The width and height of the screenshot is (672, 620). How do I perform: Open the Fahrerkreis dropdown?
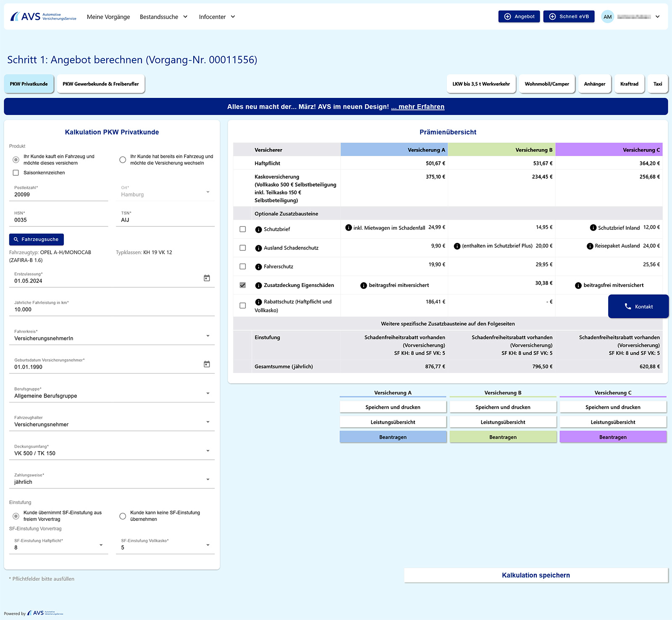[112, 336]
